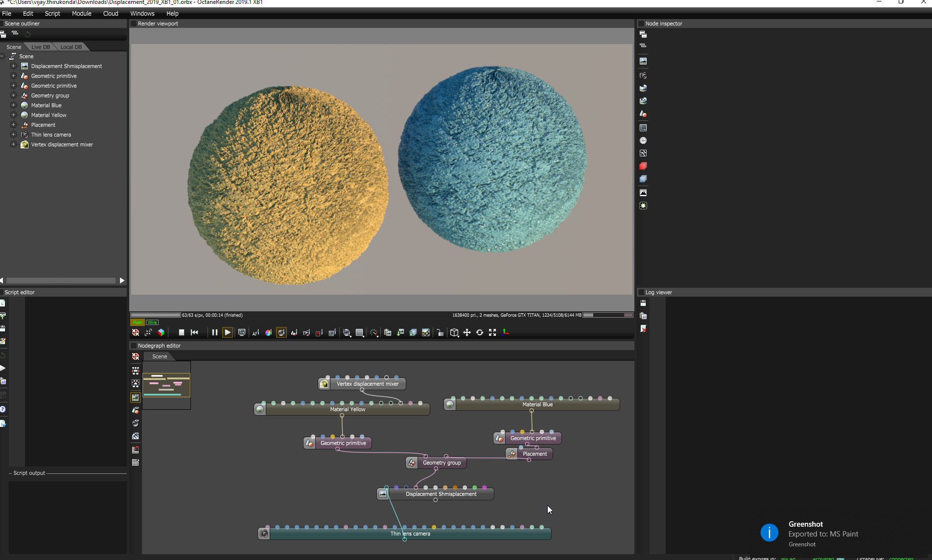Toggle the Nodegraph editor panel header checkbox
This screenshot has height=560, width=932.
(133, 346)
